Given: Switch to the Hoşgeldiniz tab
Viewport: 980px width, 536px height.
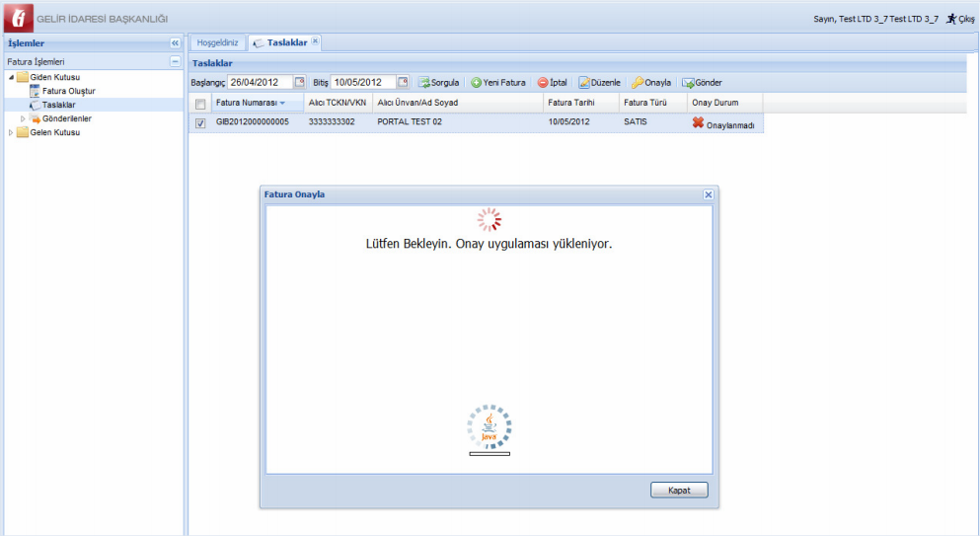Looking at the screenshot, I should (x=218, y=42).
